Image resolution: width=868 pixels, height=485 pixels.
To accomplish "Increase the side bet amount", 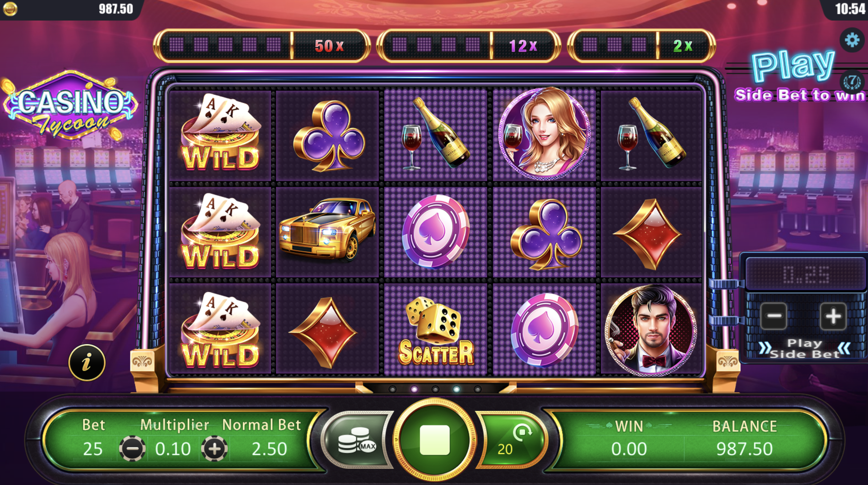I will click(x=833, y=316).
